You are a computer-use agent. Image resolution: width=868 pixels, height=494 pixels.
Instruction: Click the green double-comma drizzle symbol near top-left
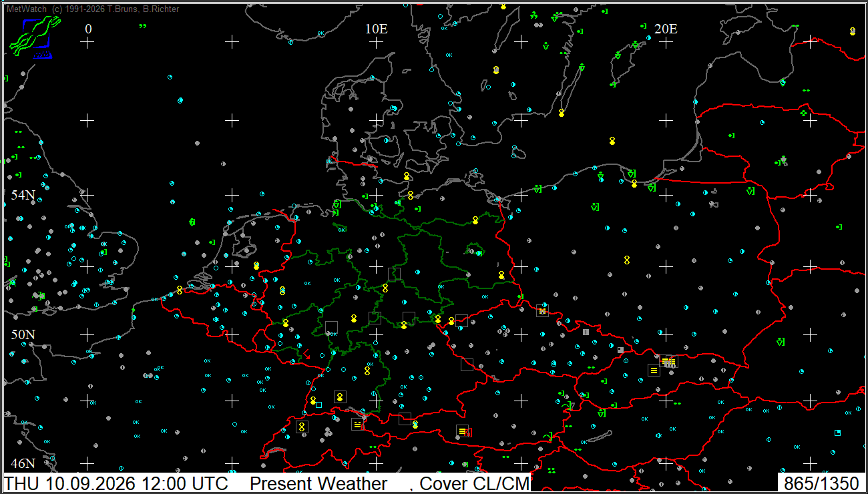pyautogui.click(x=142, y=26)
